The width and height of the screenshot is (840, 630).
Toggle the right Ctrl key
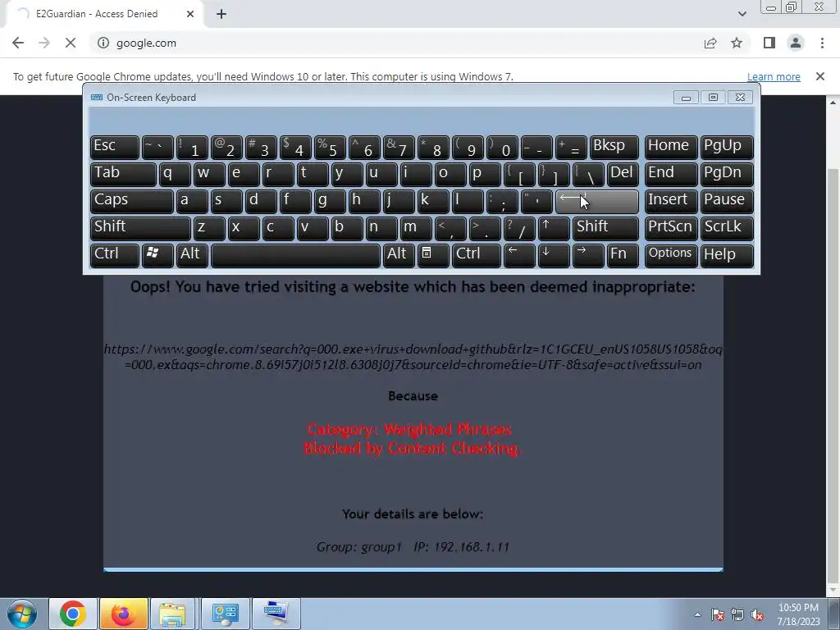[477, 255]
